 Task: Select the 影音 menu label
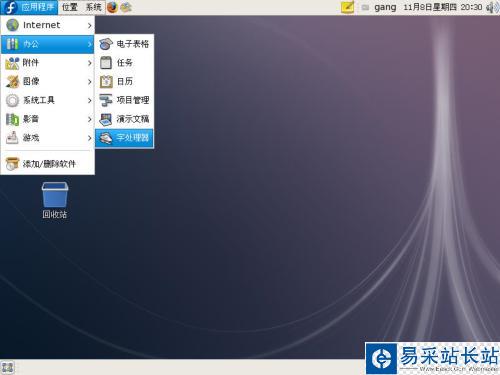tap(31, 119)
